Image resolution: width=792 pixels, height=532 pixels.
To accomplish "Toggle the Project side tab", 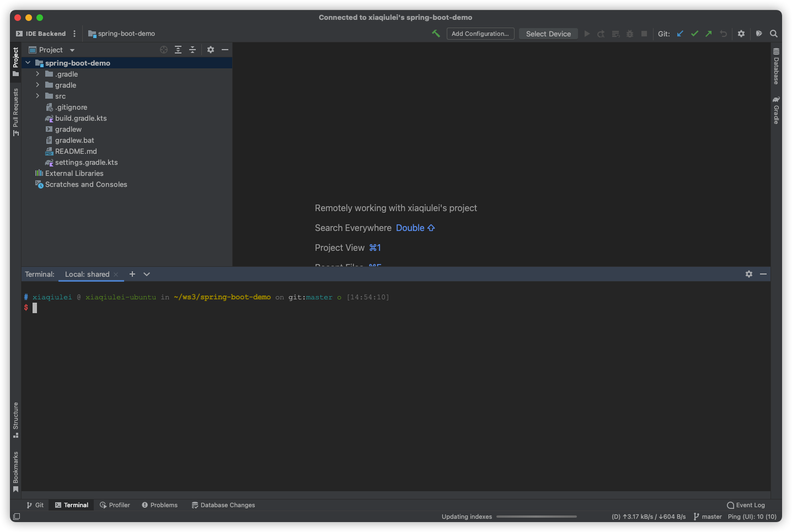I will [15, 62].
